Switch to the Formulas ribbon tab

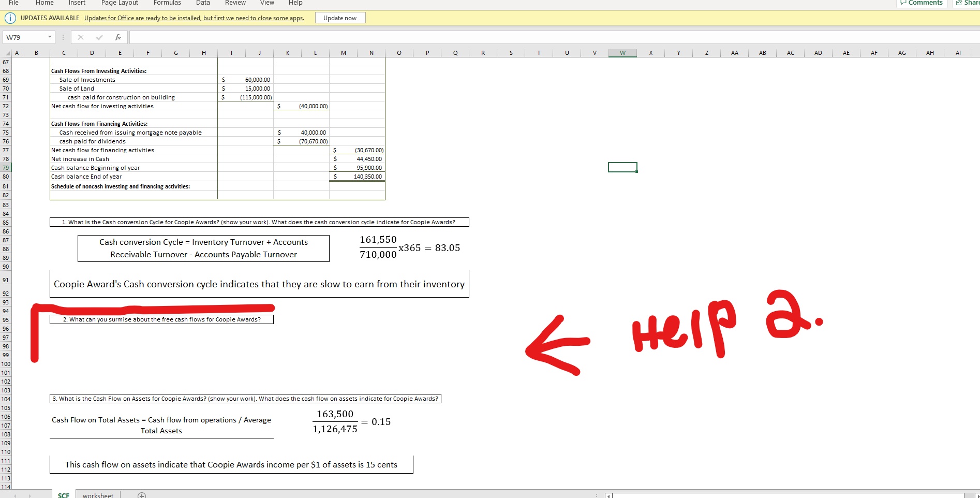coord(167,3)
